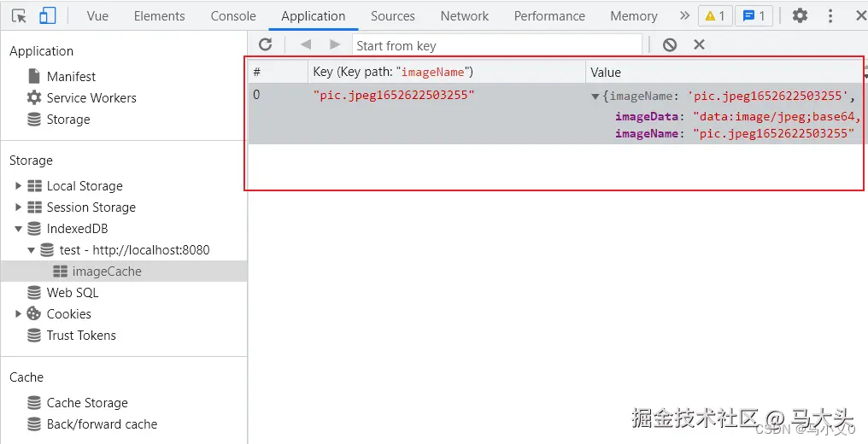Open Cache Storage in sidebar
The height and width of the screenshot is (444, 868).
87,402
